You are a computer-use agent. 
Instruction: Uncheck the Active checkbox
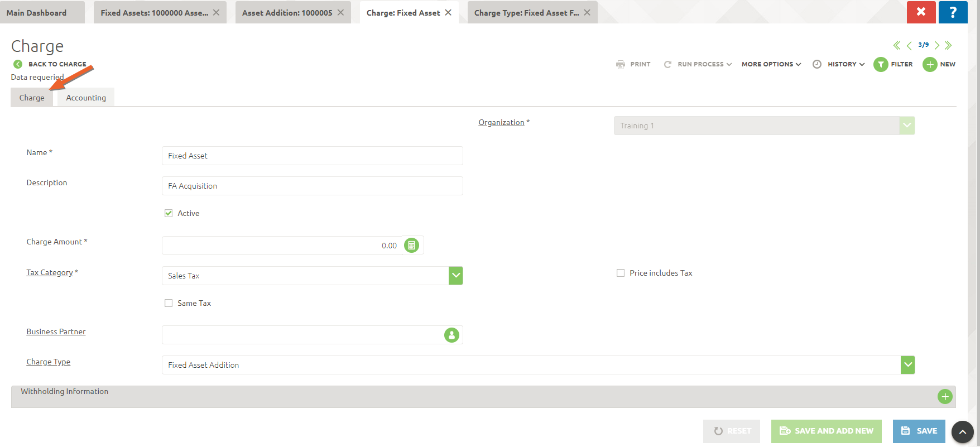tap(169, 213)
